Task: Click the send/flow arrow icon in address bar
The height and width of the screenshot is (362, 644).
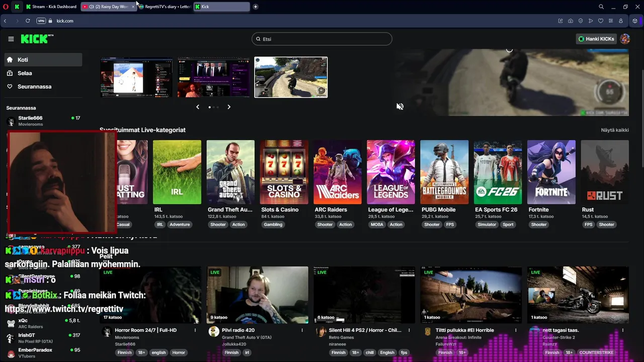Action: 591,21
